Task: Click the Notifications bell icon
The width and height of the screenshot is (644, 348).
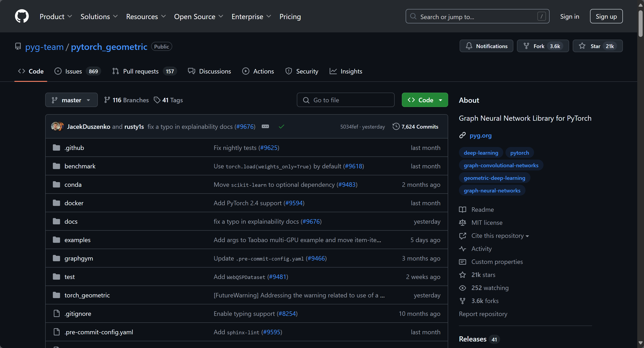Action: (x=469, y=46)
